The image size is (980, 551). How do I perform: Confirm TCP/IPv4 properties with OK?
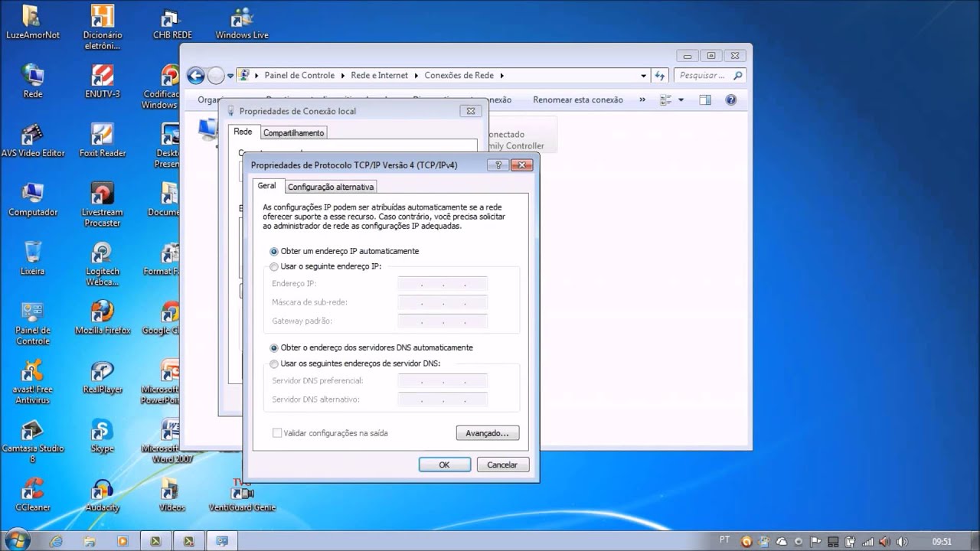point(444,465)
